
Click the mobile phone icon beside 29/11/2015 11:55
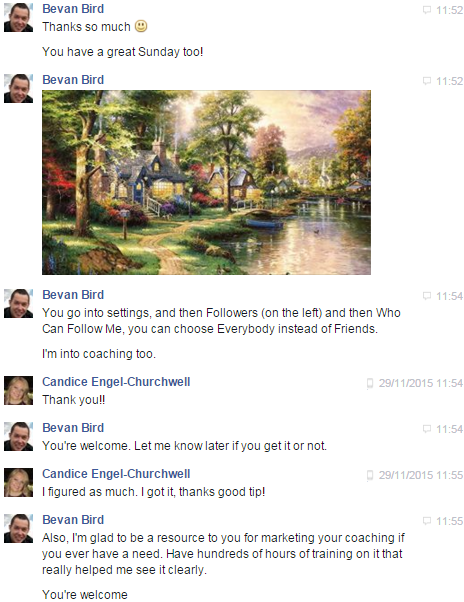tap(370, 475)
